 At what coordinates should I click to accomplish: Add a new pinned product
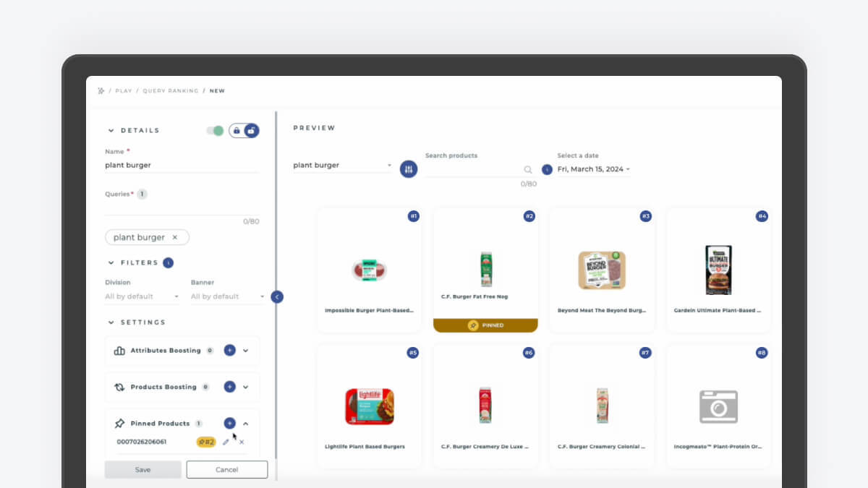(229, 423)
